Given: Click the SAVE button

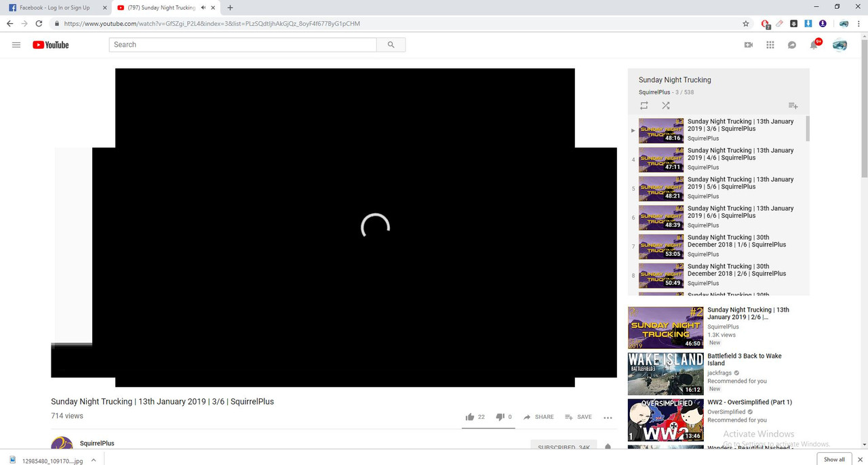Looking at the screenshot, I should point(578,417).
